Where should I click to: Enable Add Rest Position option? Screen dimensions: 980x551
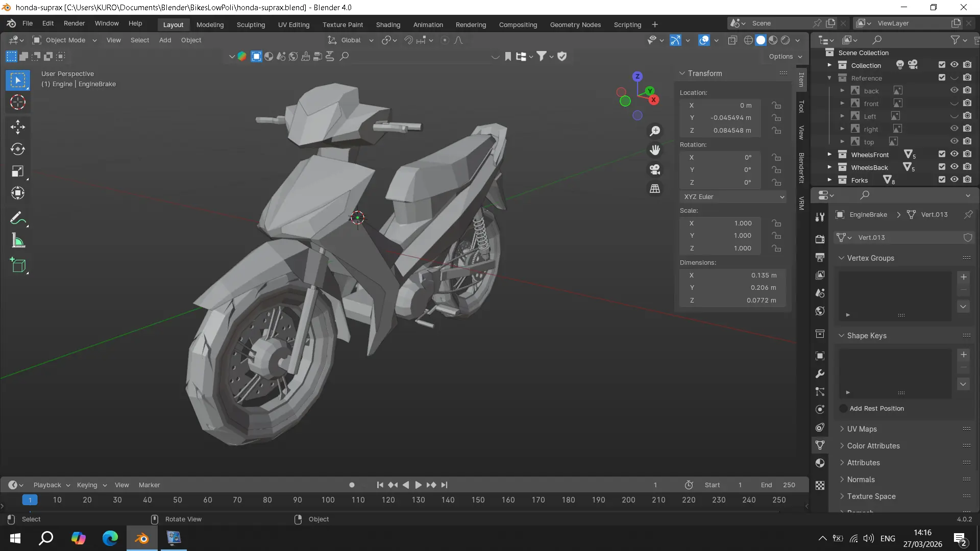(x=843, y=409)
